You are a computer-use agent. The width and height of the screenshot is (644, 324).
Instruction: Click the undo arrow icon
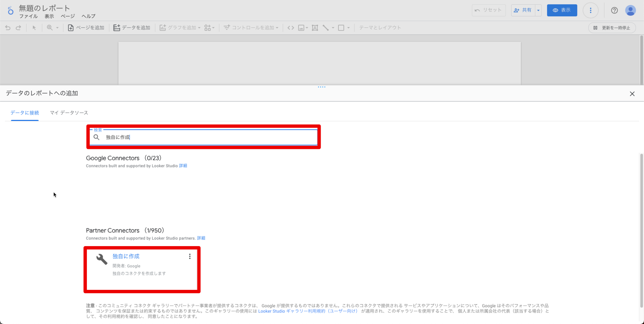click(8, 28)
